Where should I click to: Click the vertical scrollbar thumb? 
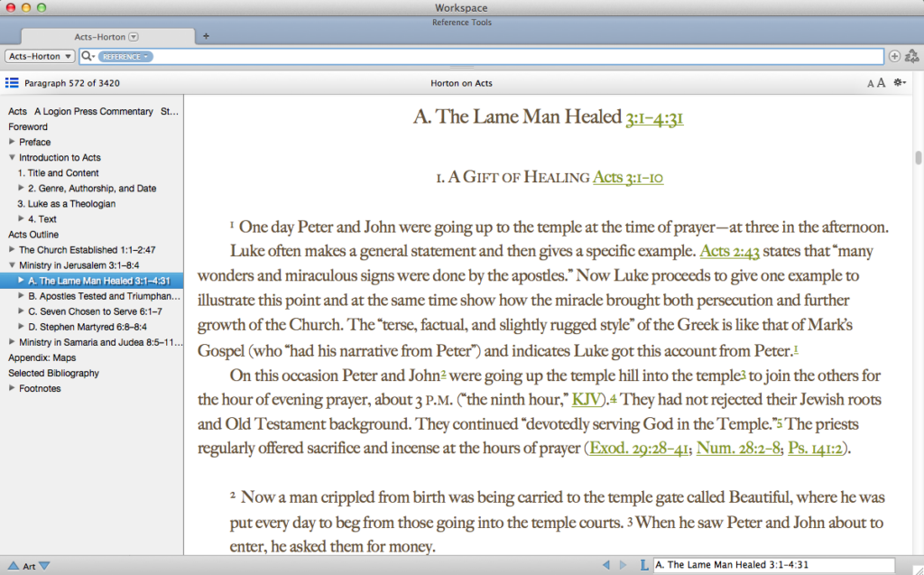pos(918,157)
